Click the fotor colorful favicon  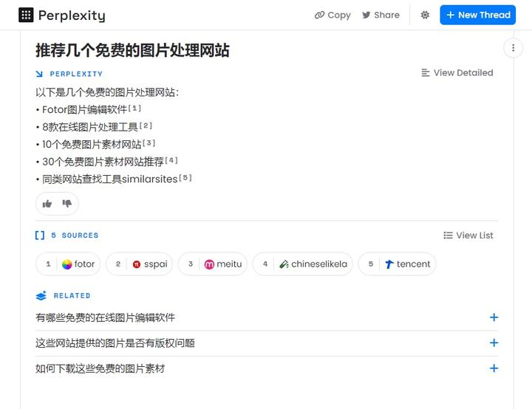coord(66,264)
